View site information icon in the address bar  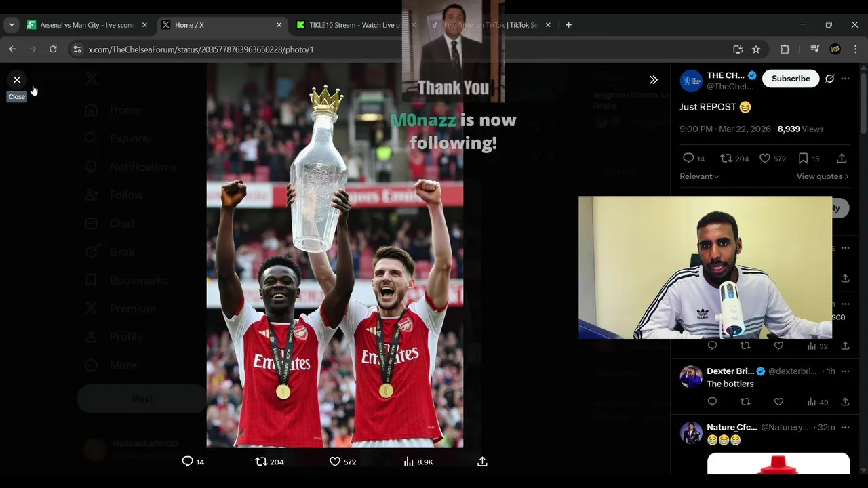click(77, 49)
